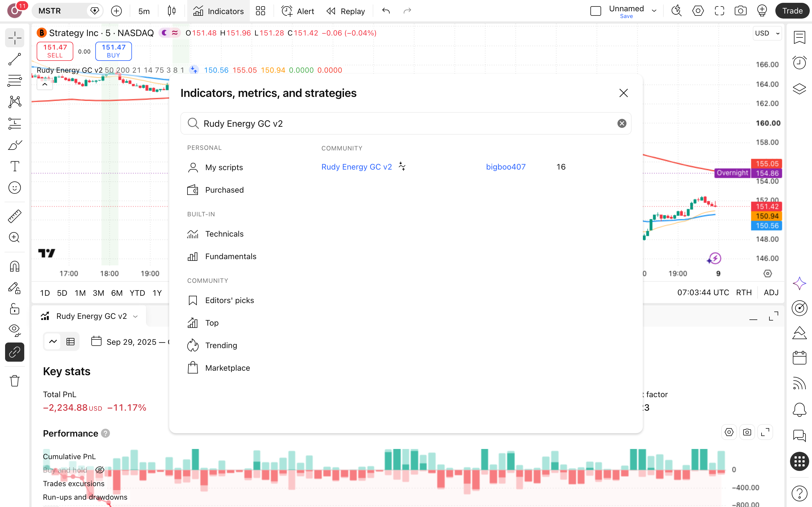Select the trend line drawing tool
This screenshot has height=507, width=812.
coord(14,59)
